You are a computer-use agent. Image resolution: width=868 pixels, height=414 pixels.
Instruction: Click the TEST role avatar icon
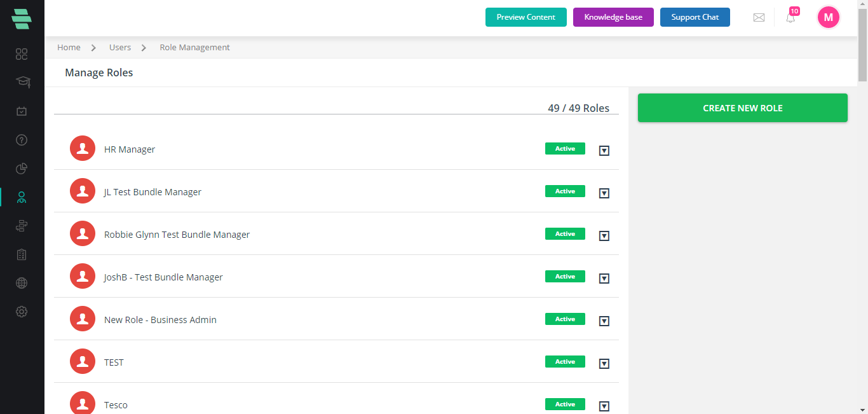click(x=83, y=361)
